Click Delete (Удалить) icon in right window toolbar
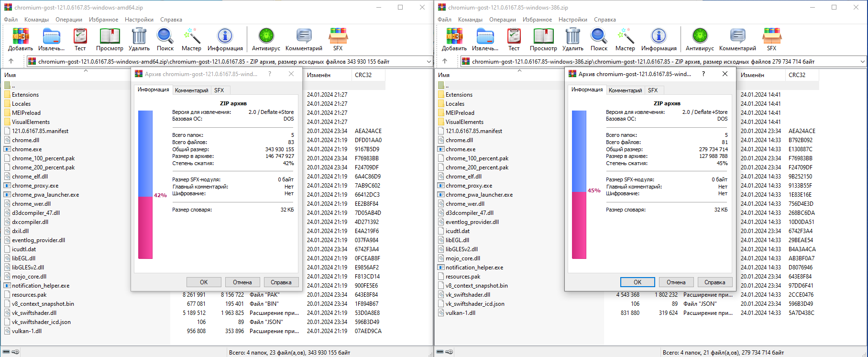 572,39
